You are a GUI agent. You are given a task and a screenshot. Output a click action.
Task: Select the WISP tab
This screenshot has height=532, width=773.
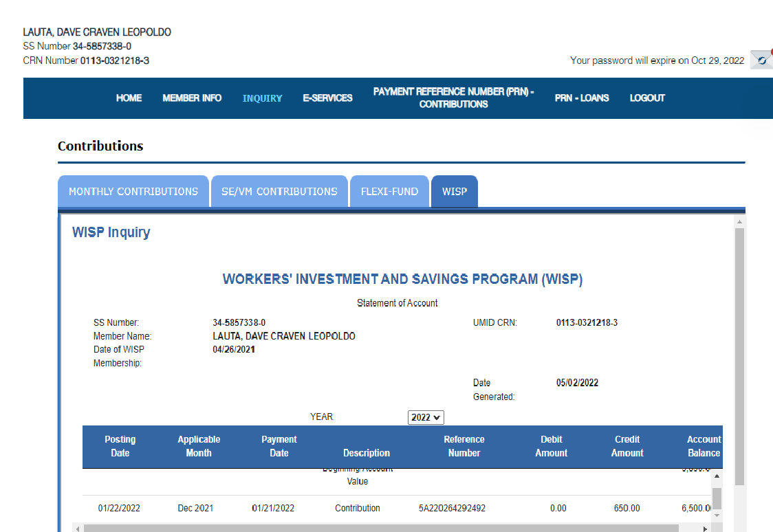[x=454, y=192]
